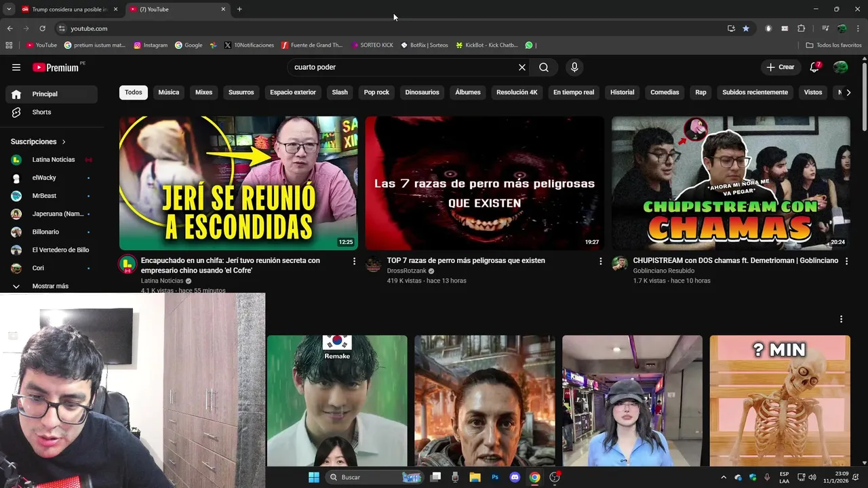Select the Mixes filter chip
This screenshot has width=868, height=488.
(x=203, y=92)
